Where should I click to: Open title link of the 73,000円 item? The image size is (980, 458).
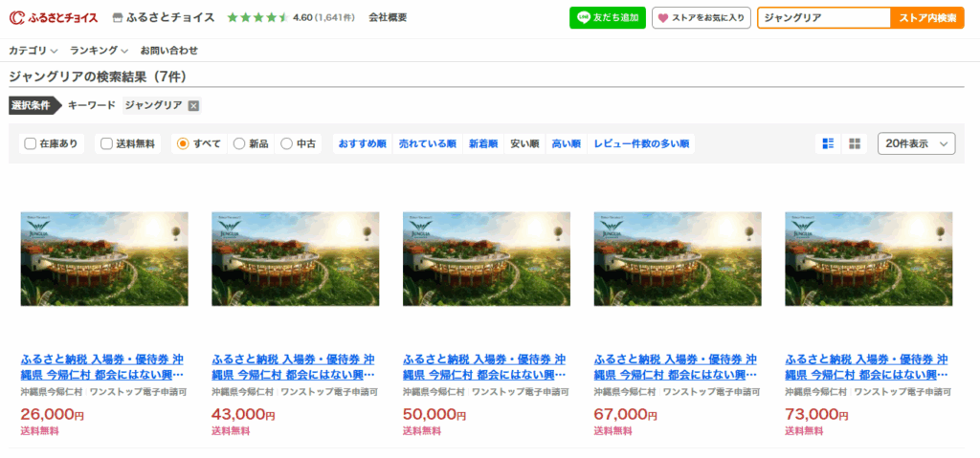tap(867, 367)
